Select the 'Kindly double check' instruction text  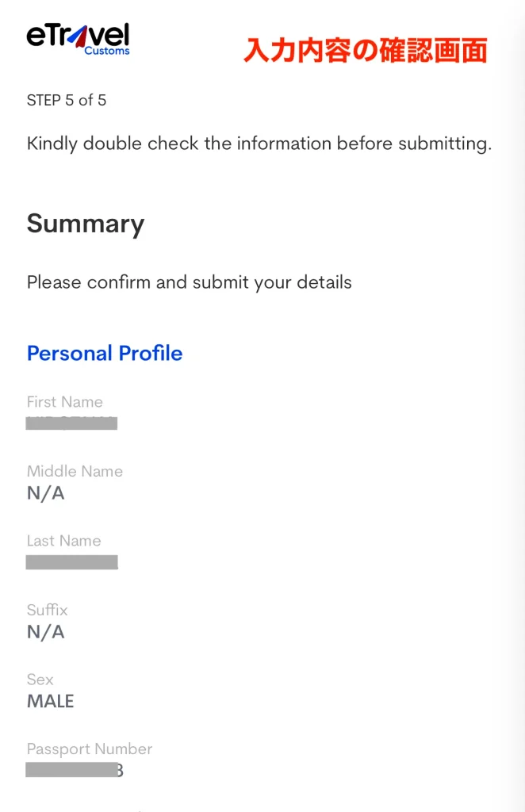259,144
